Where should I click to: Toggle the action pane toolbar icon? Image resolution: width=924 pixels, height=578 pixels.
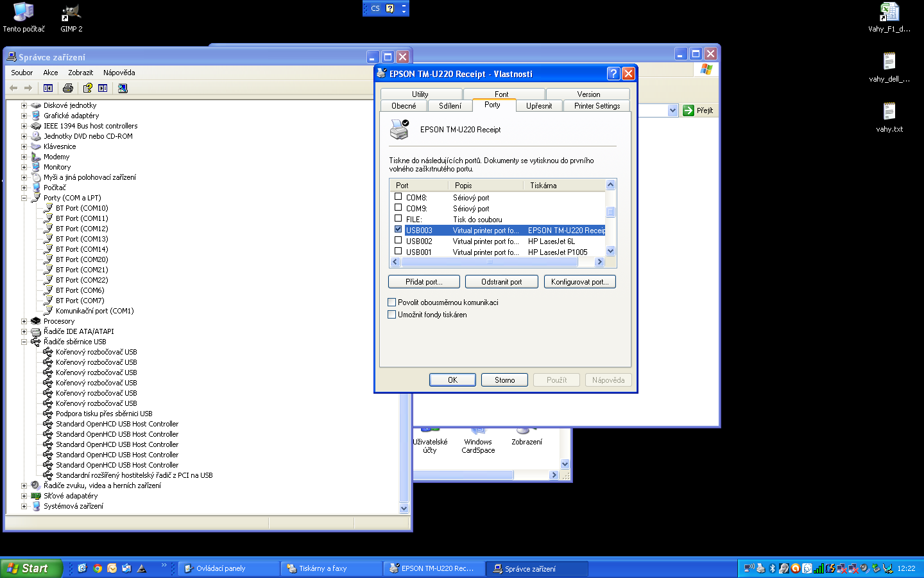tap(103, 88)
